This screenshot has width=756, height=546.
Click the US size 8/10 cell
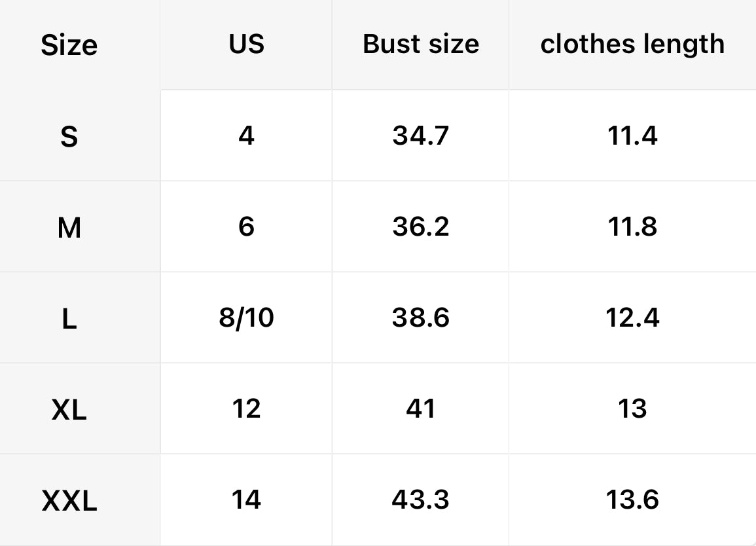247,318
